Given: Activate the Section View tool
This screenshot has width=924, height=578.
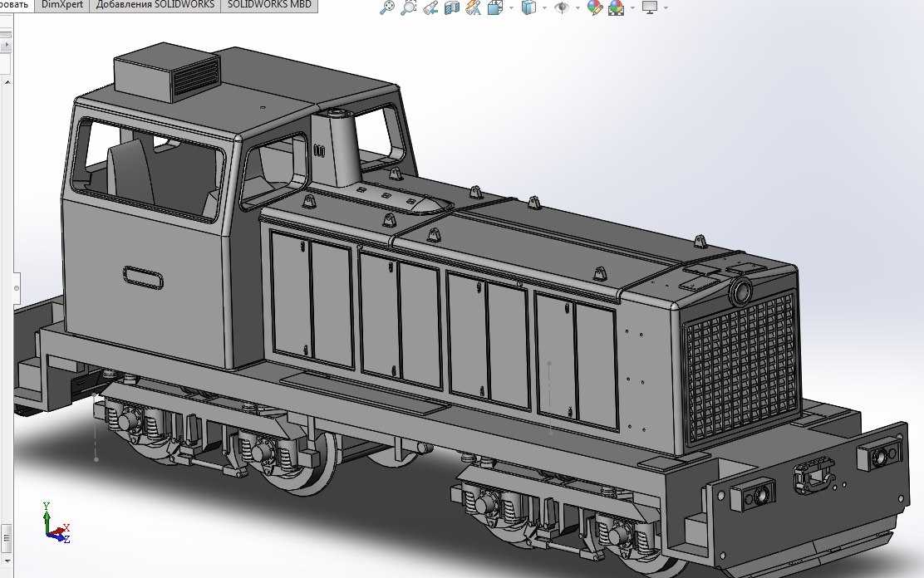Looking at the screenshot, I should coord(452,8).
